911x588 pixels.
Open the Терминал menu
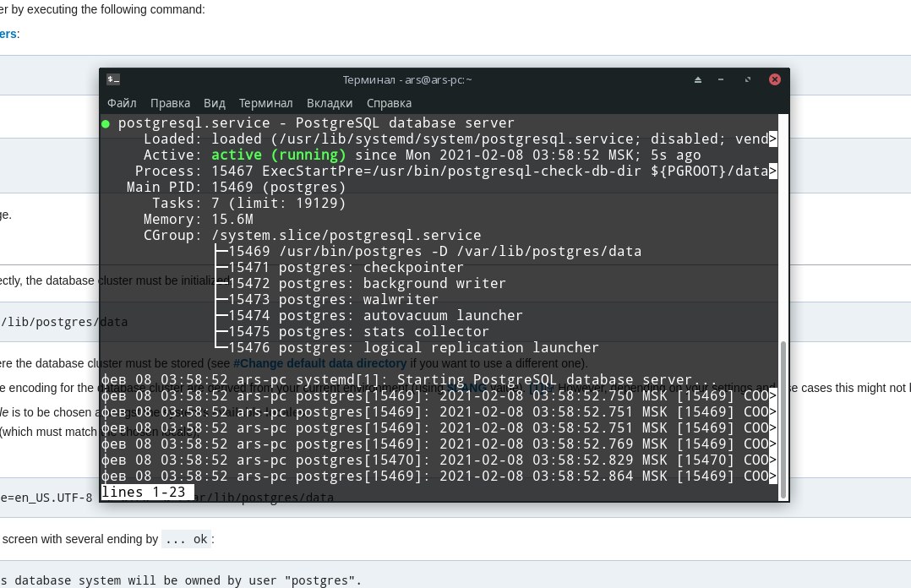point(265,103)
